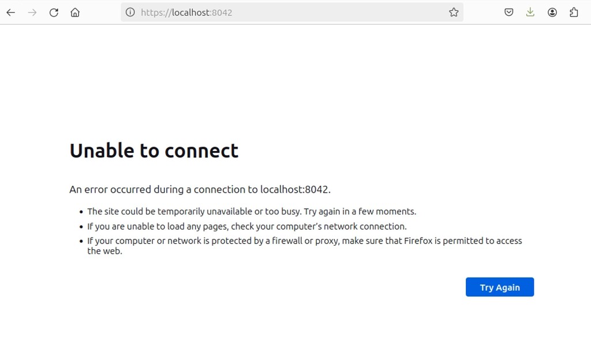Open the Downloads panel
The image size is (591, 364).
[530, 13]
